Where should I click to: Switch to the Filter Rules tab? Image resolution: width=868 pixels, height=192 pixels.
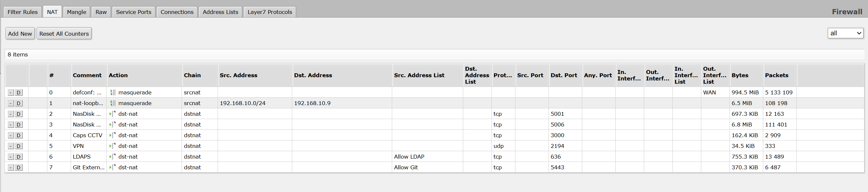pyautogui.click(x=23, y=12)
